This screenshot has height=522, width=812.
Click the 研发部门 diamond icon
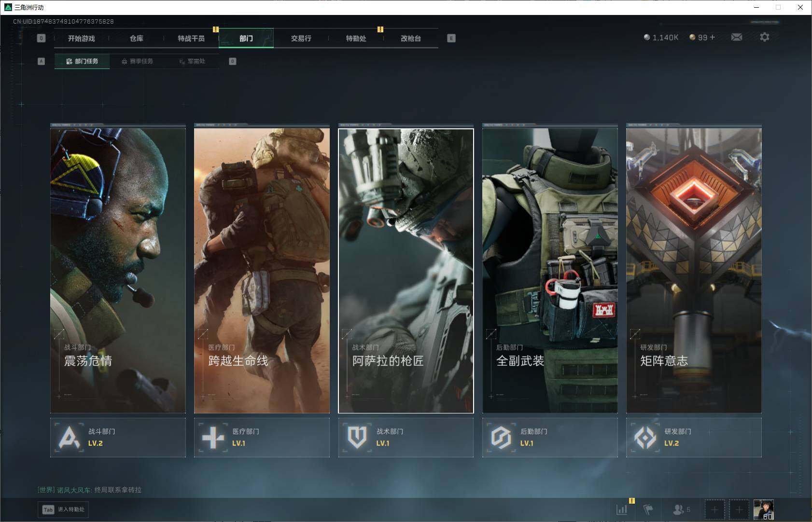coord(645,437)
